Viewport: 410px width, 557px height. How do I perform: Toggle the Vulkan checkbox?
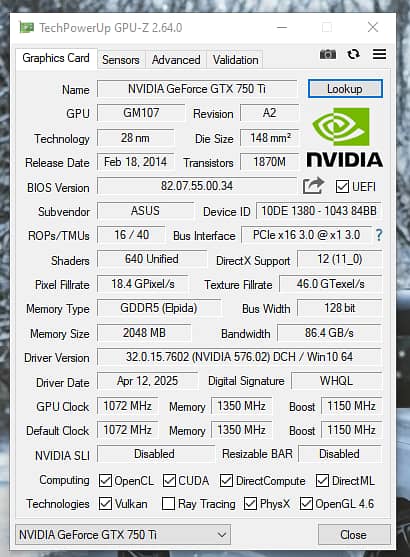(x=105, y=503)
